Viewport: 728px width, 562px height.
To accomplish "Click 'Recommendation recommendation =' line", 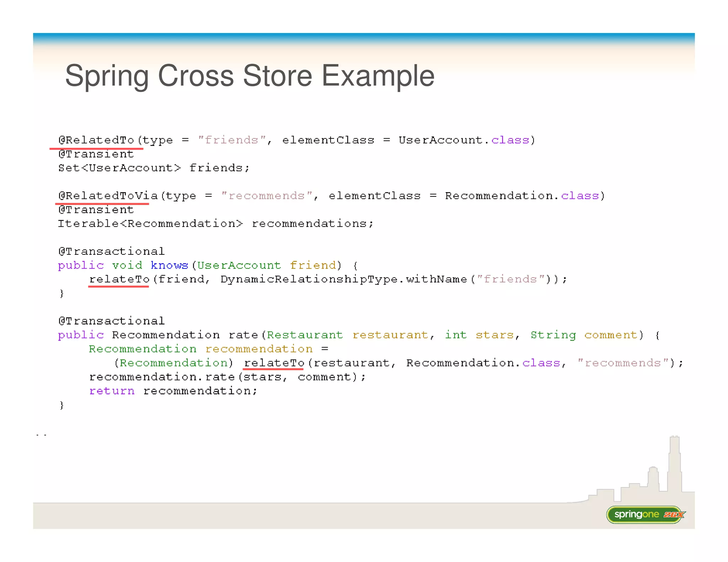I will (209, 349).
